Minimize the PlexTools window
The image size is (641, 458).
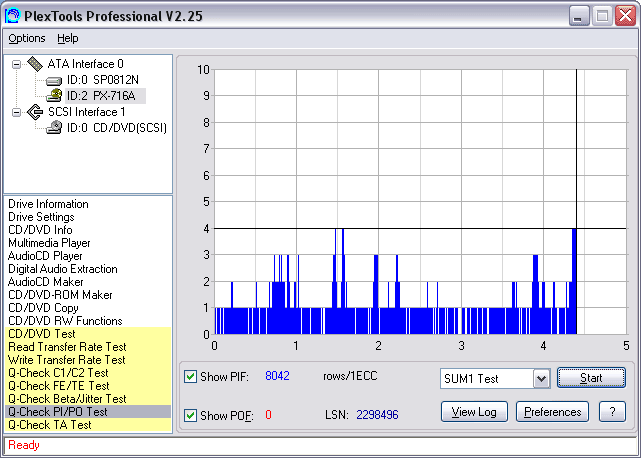point(578,16)
